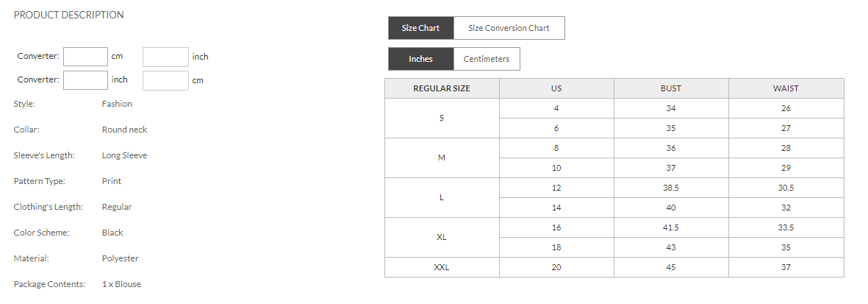Select the BUST column header
The image size is (868, 304).
[671, 88]
